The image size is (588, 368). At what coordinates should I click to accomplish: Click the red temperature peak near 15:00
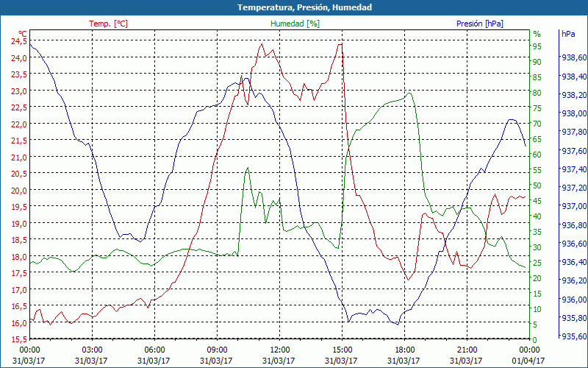(x=340, y=44)
